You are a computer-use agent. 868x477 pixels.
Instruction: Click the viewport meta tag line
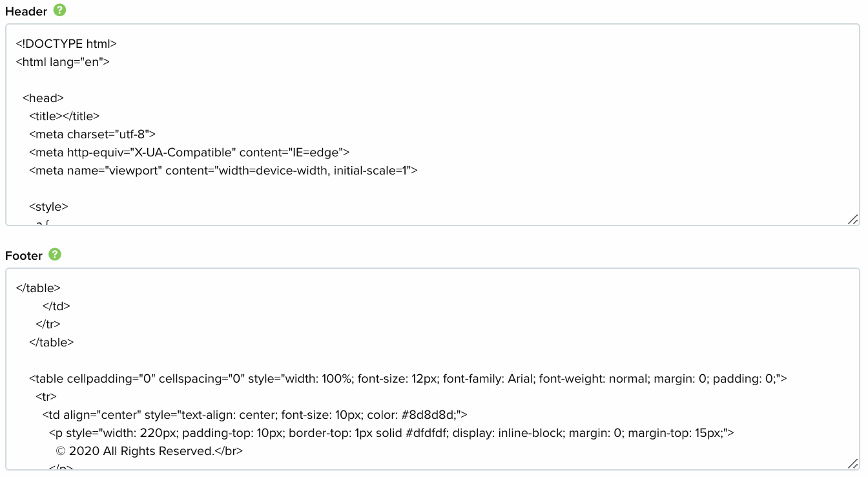coord(223,171)
